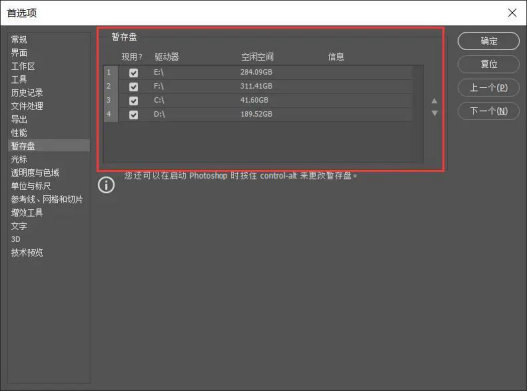Image resolution: width=528 pixels, height=392 pixels.
Task: Click the 311.41GB free space value
Action: tap(256, 86)
